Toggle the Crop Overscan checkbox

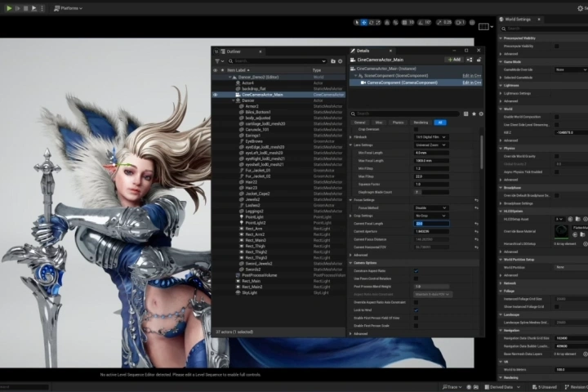[416, 129]
